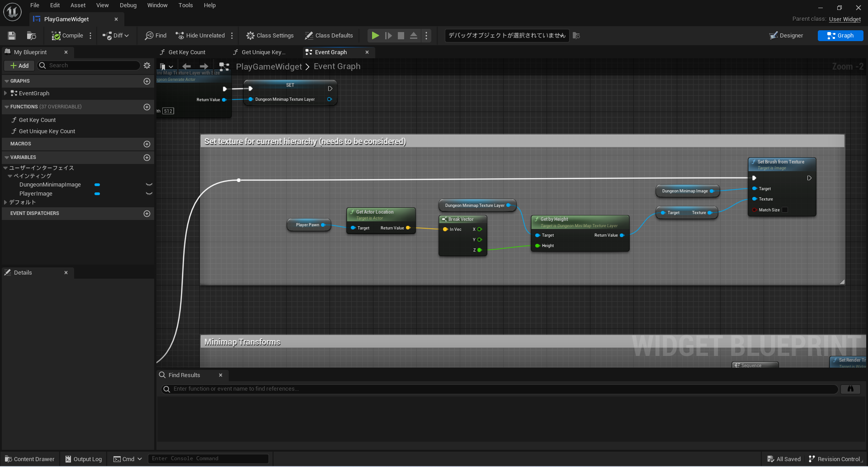This screenshot has width=868, height=467.
Task: Click DungeonMinimapImage type color pill
Action: coord(97,185)
